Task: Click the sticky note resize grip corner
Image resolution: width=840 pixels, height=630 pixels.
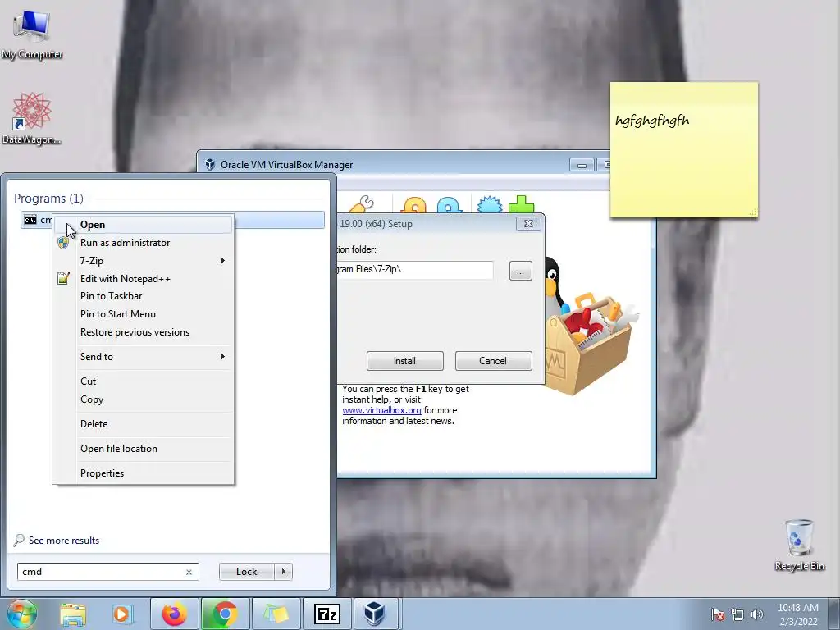Action: (x=753, y=212)
